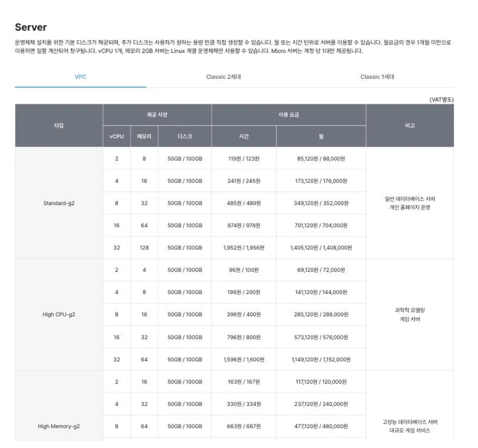Click the 타입 column header
This screenshot has height=448, width=478.
click(59, 125)
